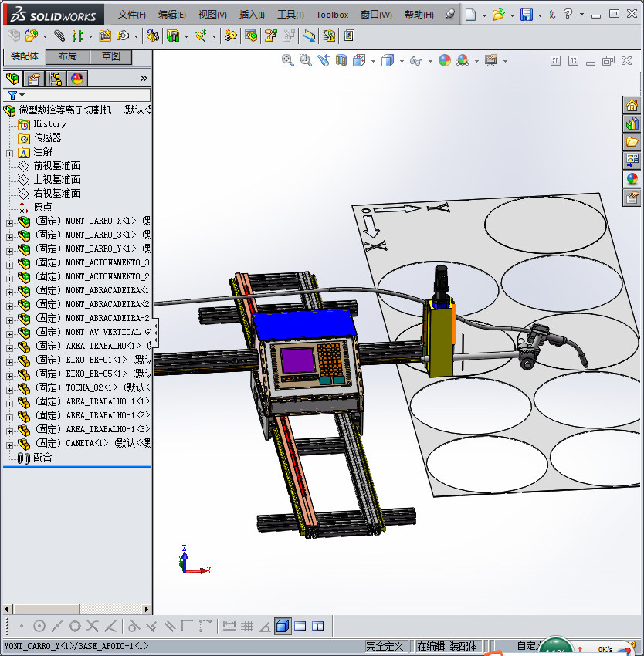Switch to the 布局 tab
This screenshot has height=656, width=644.
[x=68, y=56]
